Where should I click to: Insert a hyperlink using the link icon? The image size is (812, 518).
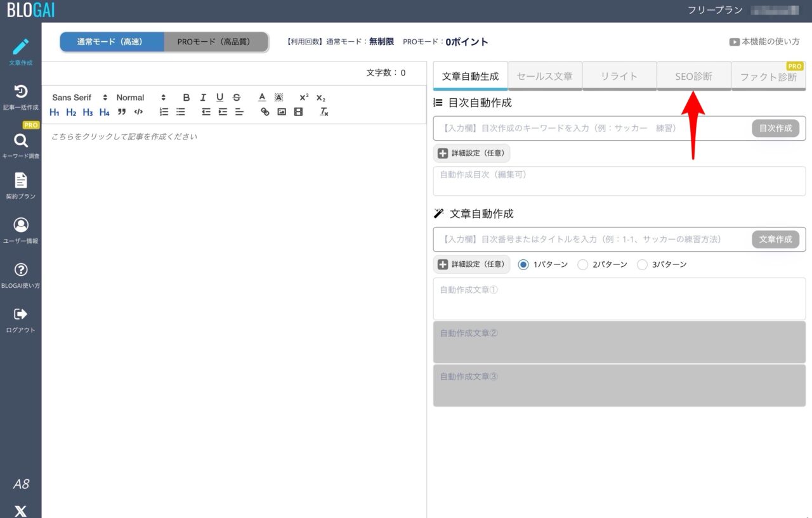(265, 112)
